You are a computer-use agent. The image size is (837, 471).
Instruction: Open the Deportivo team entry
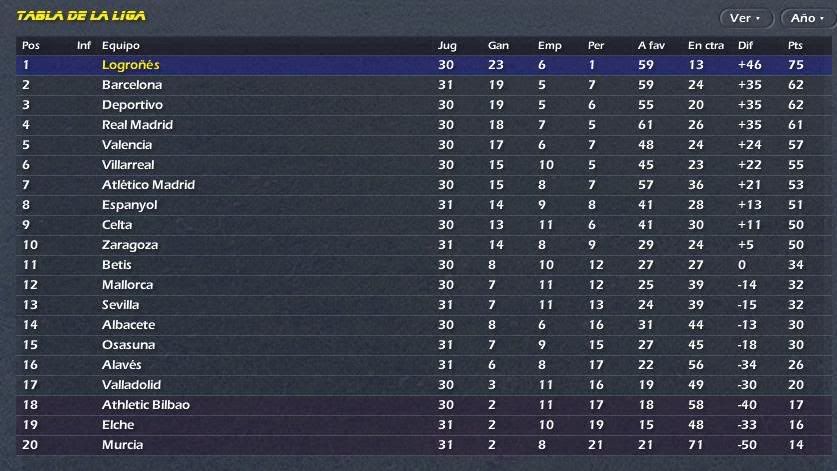(x=132, y=105)
